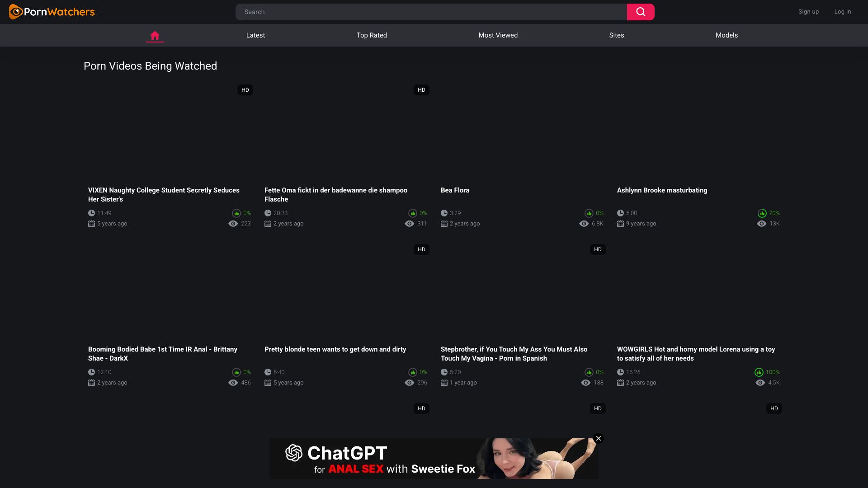
Task: Open the Bea Flora video title
Action: pos(455,190)
